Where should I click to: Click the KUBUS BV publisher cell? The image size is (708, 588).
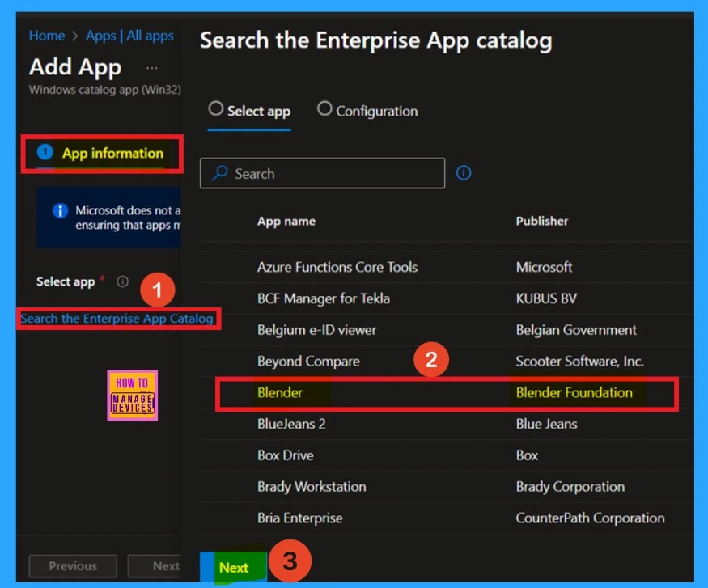click(x=546, y=298)
